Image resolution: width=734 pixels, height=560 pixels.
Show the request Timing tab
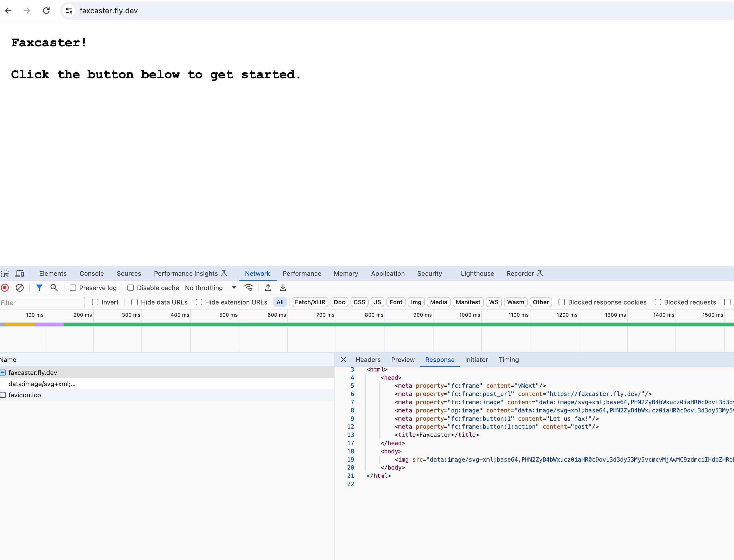[509, 359]
